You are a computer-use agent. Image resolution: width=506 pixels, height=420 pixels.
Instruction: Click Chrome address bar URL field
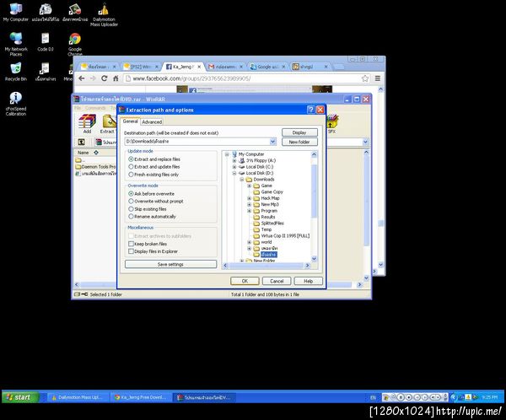click(242, 78)
